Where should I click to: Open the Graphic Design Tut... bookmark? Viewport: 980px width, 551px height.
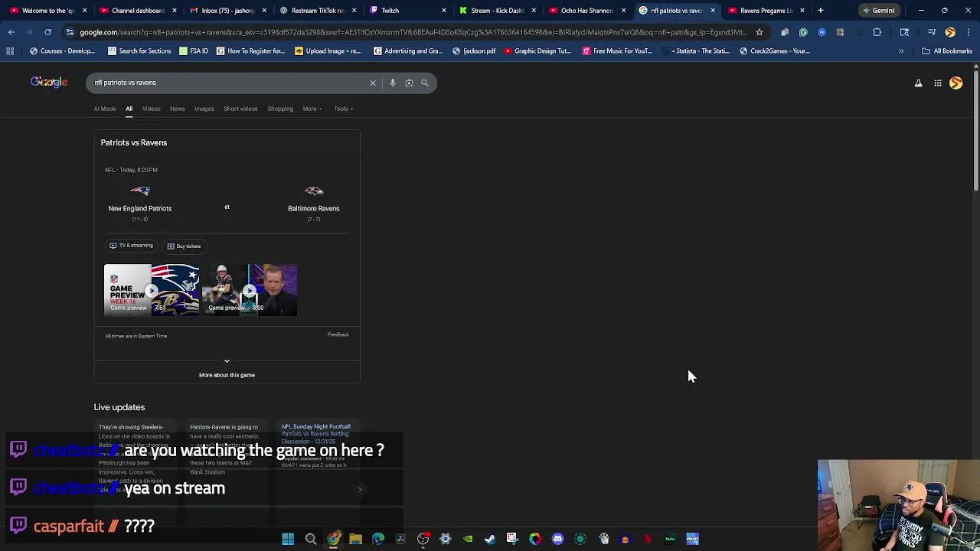[x=538, y=51]
